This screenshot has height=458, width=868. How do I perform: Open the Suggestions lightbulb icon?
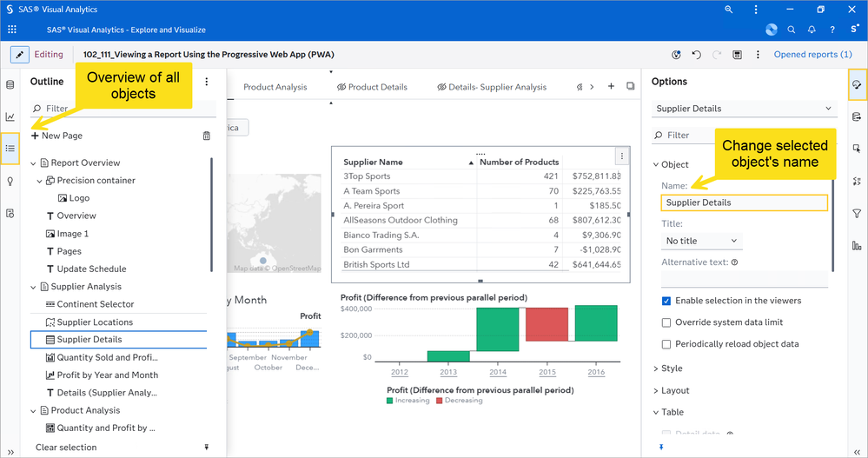click(10, 181)
